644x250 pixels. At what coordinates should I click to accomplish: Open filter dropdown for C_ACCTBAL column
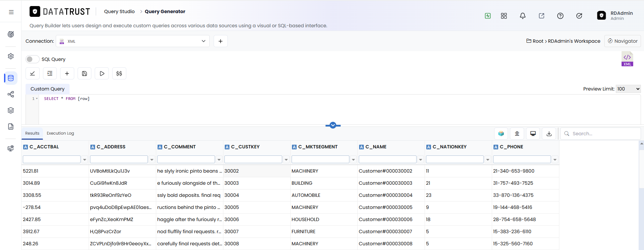85,160
